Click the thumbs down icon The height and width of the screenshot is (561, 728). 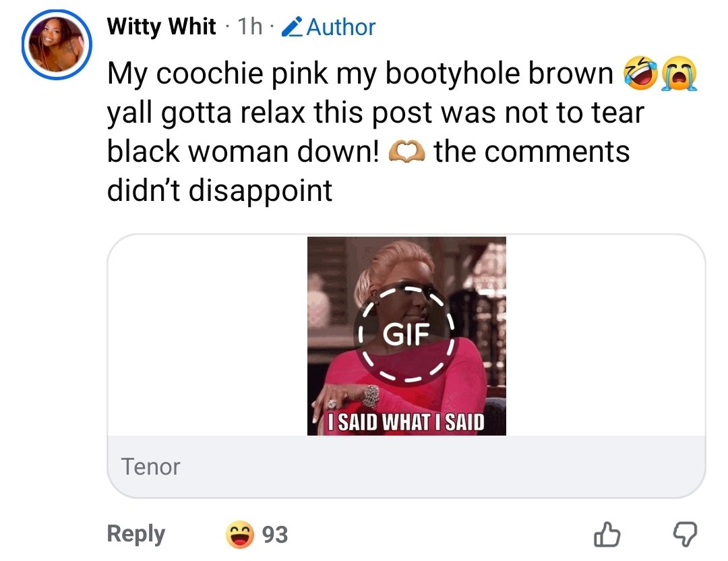click(x=685, y=535)
